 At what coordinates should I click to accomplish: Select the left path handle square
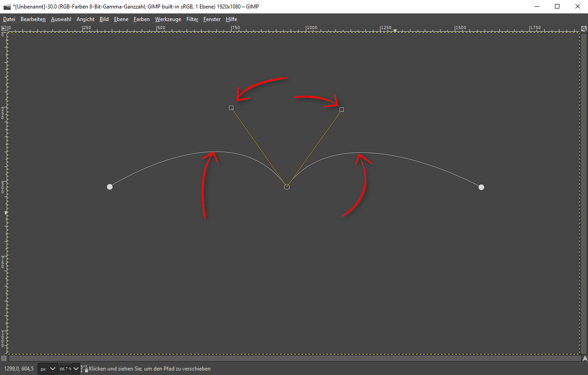231,108
